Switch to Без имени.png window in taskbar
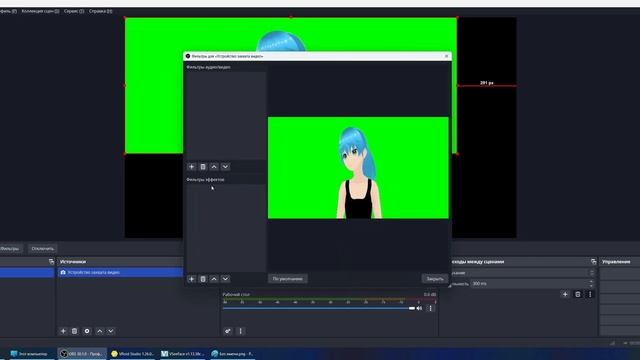 (232, 354)
